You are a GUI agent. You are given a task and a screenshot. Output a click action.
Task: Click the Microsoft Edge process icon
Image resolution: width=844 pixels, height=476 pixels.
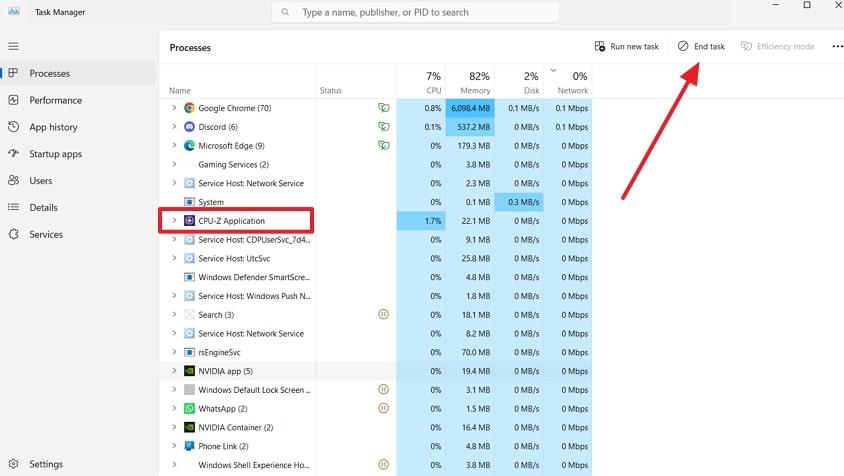[189, 146]
